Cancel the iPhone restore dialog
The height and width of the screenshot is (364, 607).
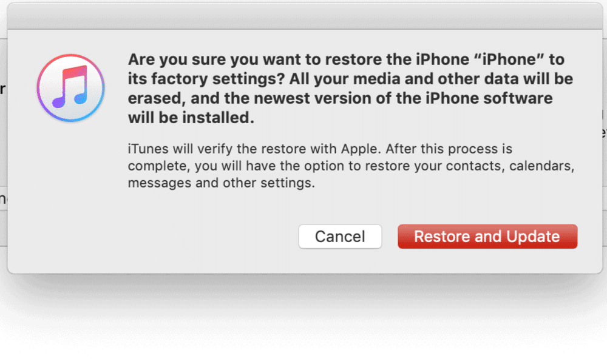pos(340,237)
